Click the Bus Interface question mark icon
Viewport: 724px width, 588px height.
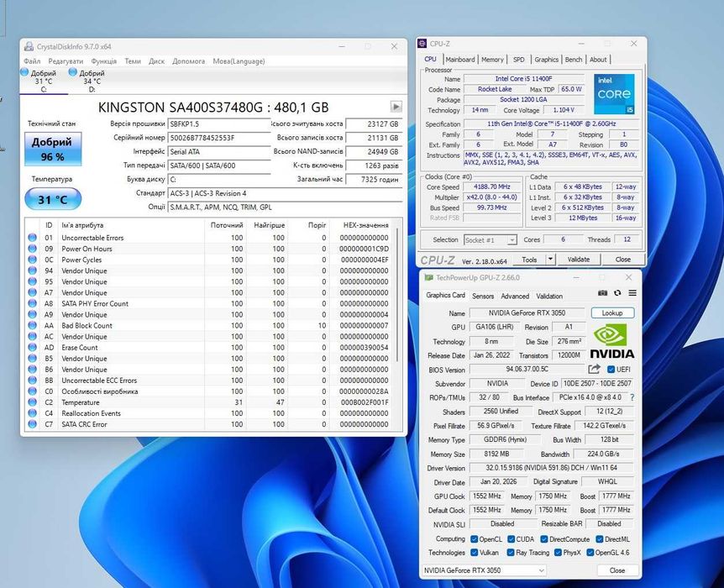click(632, 397)
